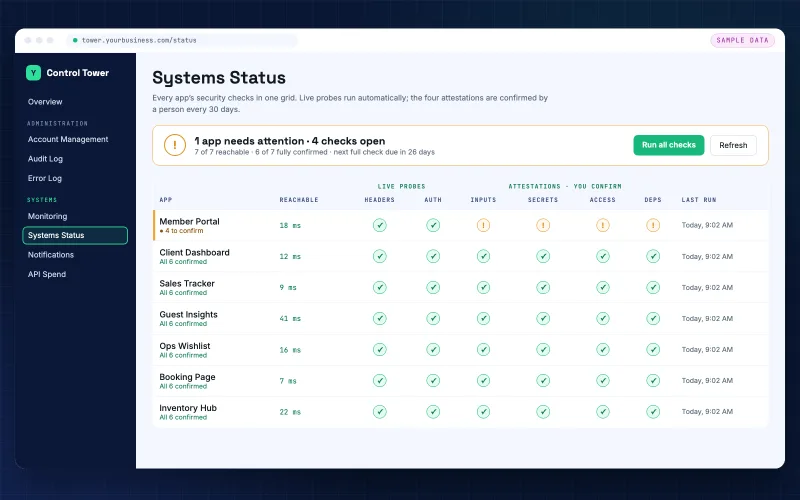Click Sales Tracker's Access check icon
The width and height of the screenshot is (800, 500).
click(603, 287)
